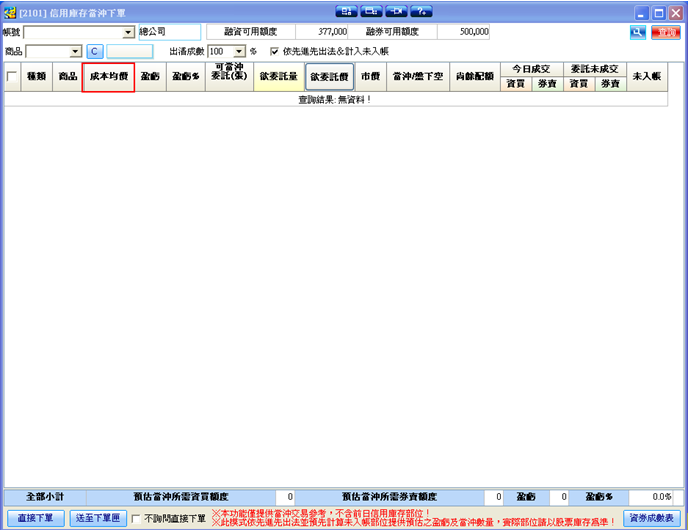Enable the 不詢問直接下單 checkbox
688x530 pixels.
click(136, 519)
